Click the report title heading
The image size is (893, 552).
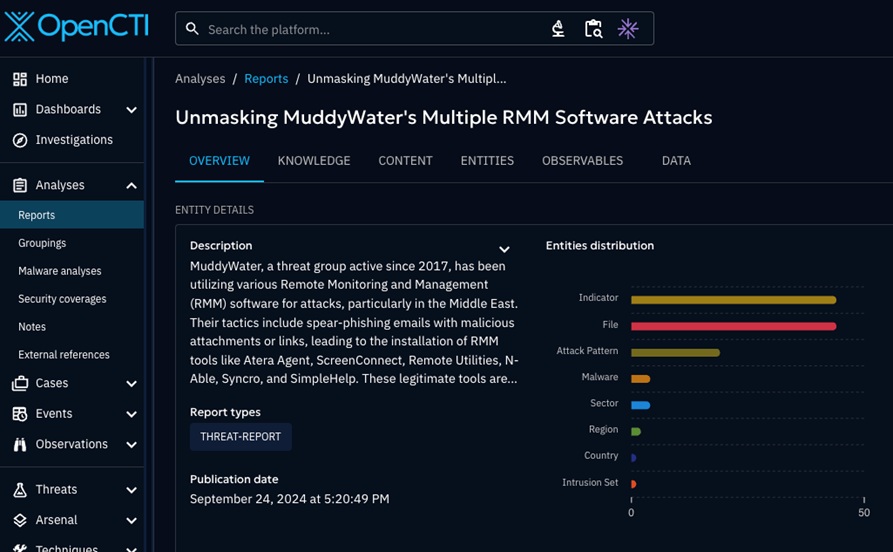pos(444,117)
